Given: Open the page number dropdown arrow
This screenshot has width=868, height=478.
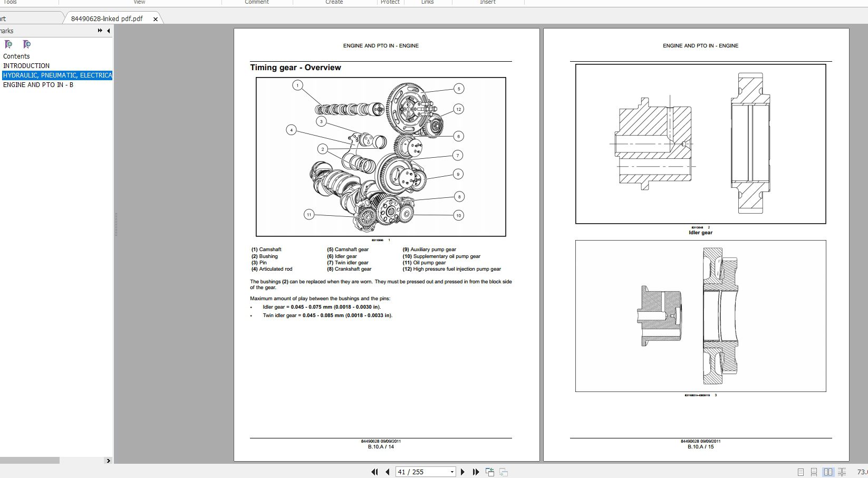Looking at the screenshot, I should (x=451, y=472).
